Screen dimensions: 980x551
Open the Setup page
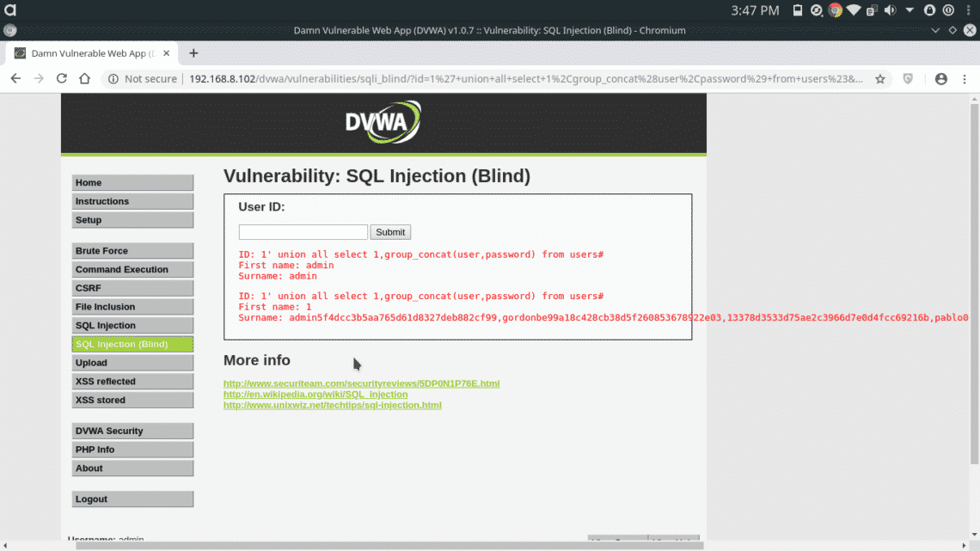(x=132, y=220)
